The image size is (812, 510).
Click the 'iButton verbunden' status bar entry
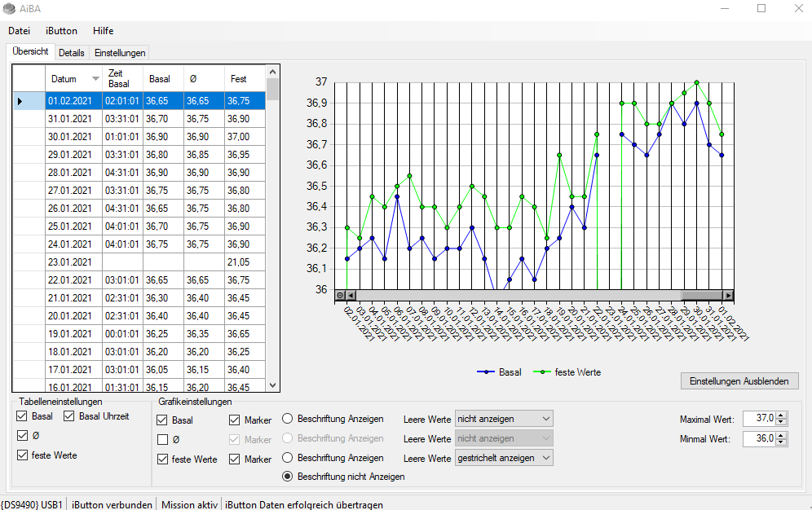tap(112, 505)
